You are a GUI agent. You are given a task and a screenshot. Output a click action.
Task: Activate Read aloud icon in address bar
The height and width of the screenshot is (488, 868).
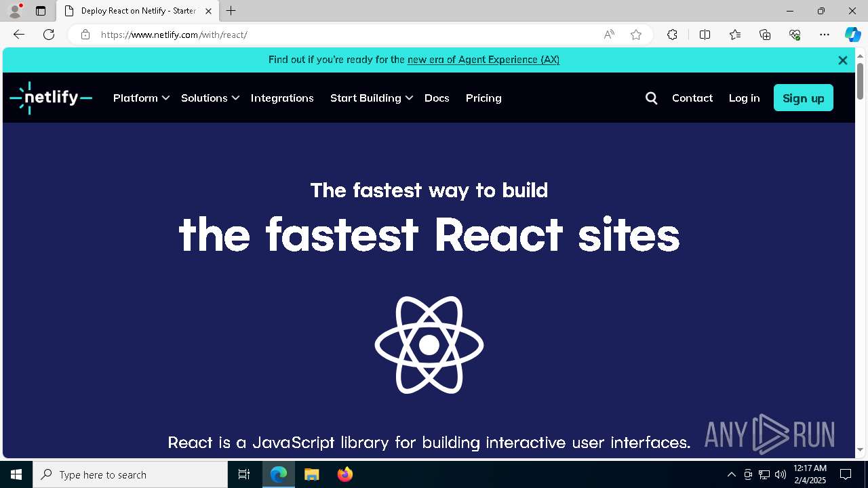pyautogui.click(x=609, y=35)
